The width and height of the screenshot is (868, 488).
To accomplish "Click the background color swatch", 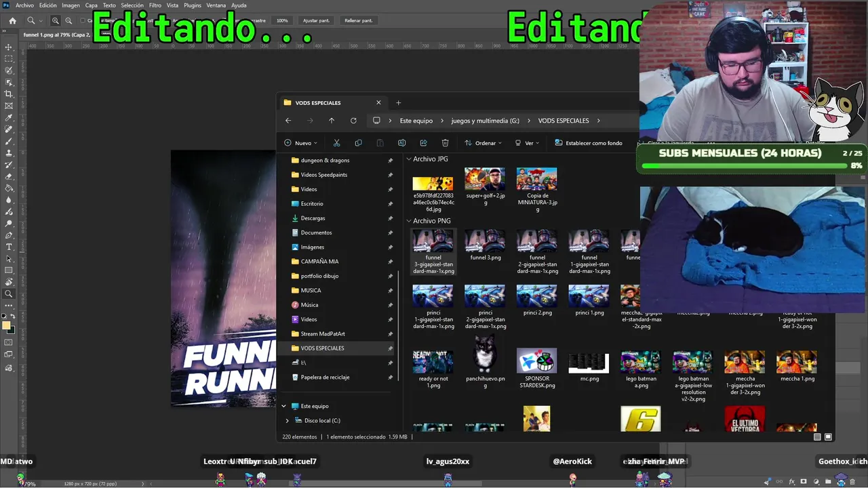I will [x=12, y=330].
